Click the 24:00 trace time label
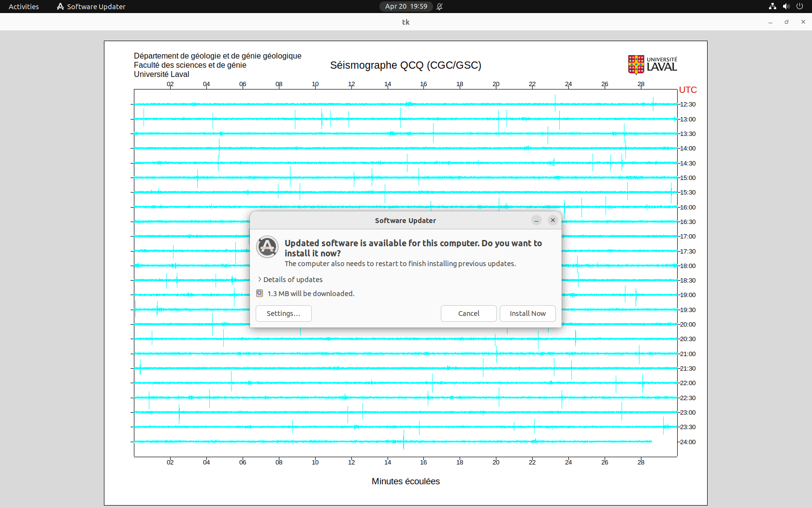 [x=688, y=442]
